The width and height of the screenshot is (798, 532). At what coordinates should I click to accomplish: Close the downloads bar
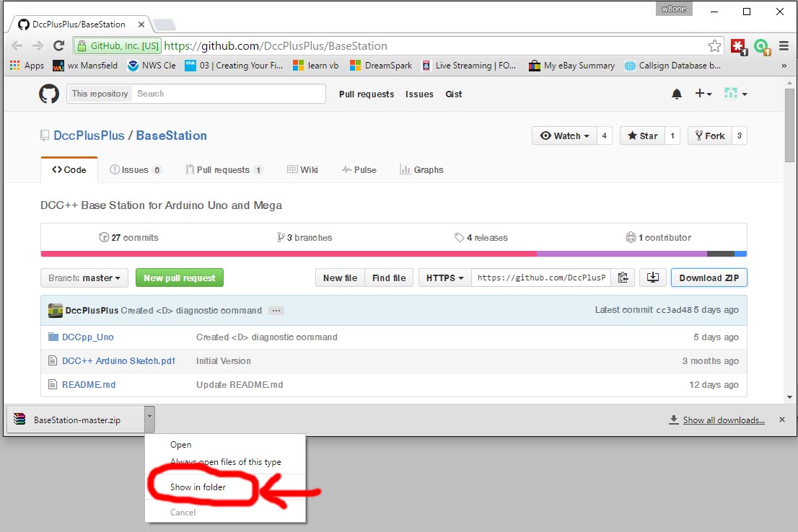tap(781, 420)
